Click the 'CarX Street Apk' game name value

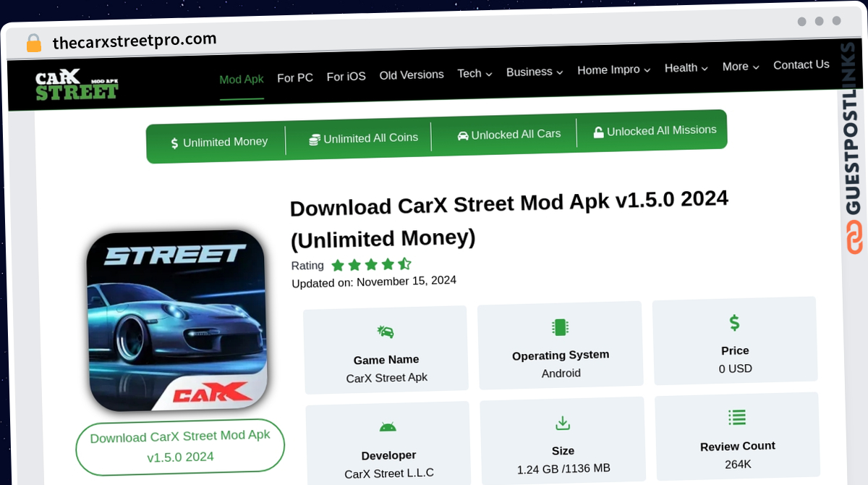point(387,378)
